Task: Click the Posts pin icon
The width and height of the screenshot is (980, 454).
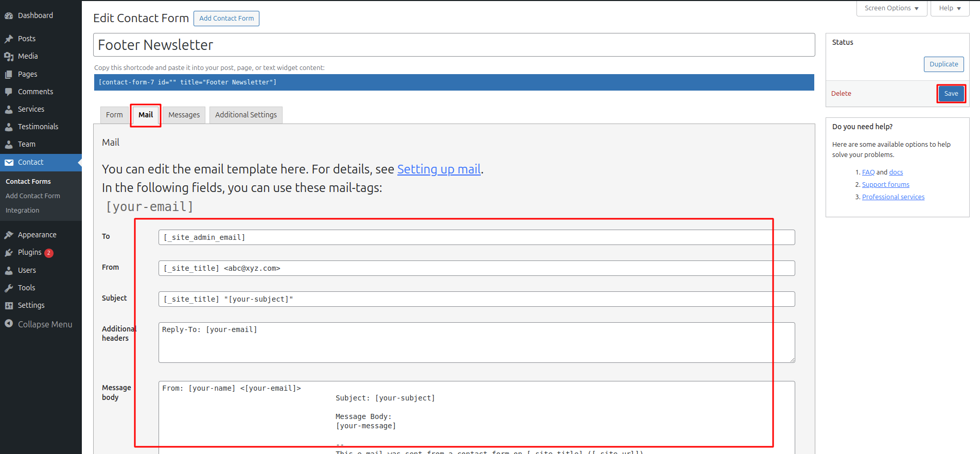Action: pyautogui.click(x=9, y=39)
